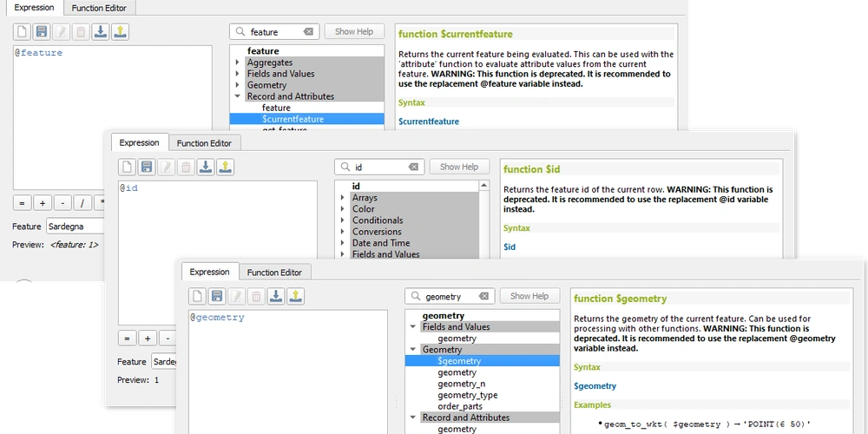Collapse the Geometry group containing $geometry

click(x=413, y=350)
